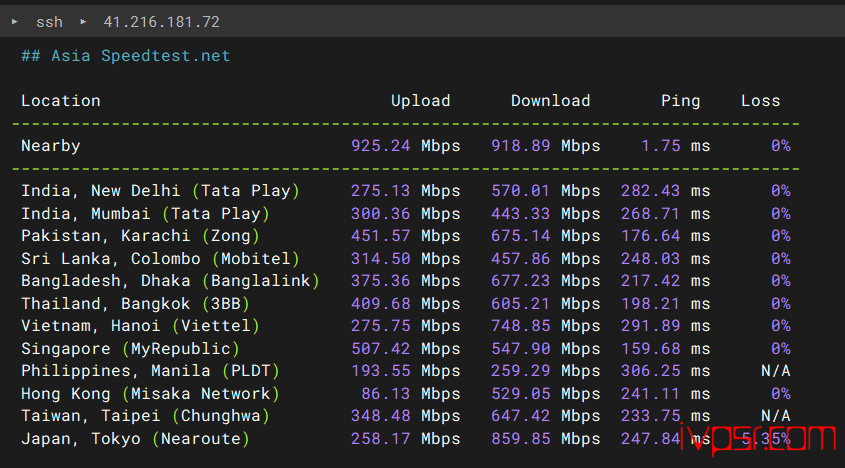Click the 925.24 Nearby upload value

(380, 146)
